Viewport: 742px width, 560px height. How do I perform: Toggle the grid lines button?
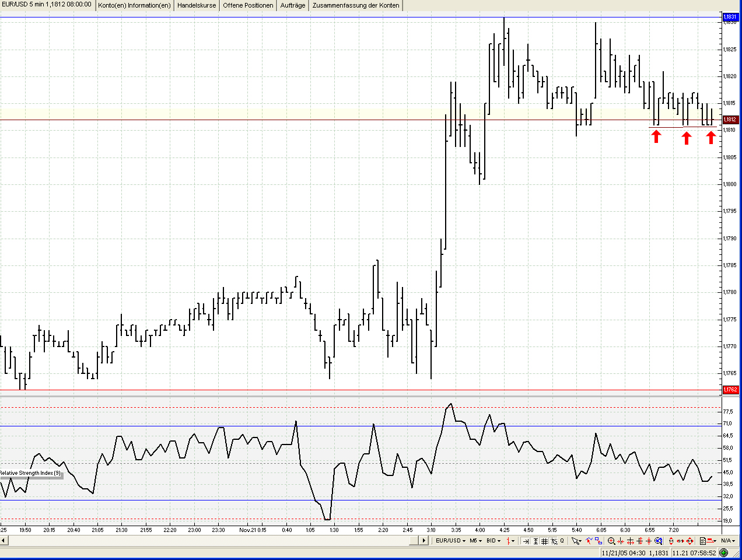pyautogui.click(x=544, y=541)
